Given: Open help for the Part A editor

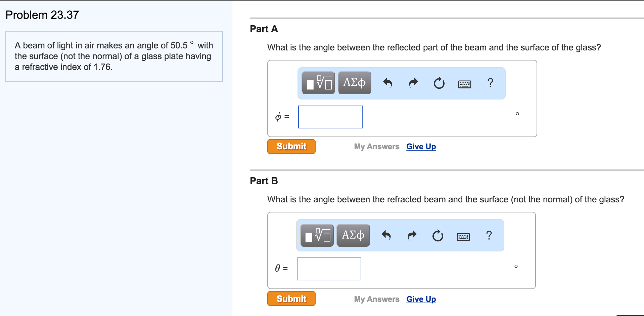Looking at the screenshot, I should tap(490, 83).
